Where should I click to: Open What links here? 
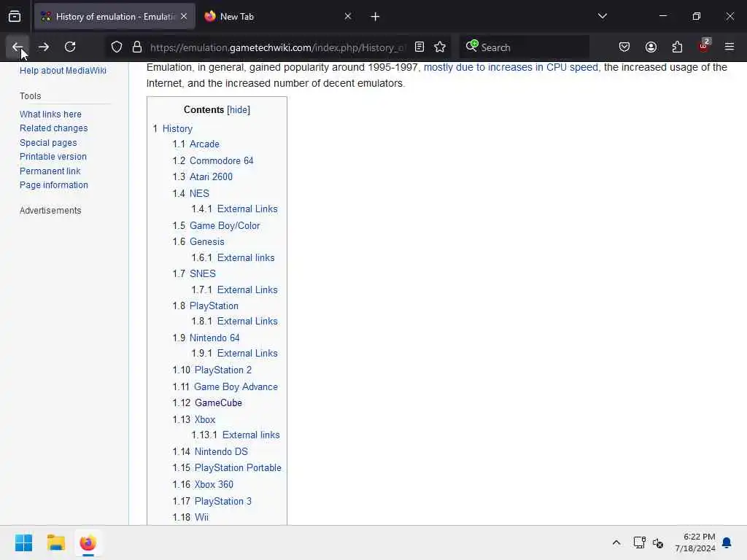pyautogui.click(x=50, y=114)
